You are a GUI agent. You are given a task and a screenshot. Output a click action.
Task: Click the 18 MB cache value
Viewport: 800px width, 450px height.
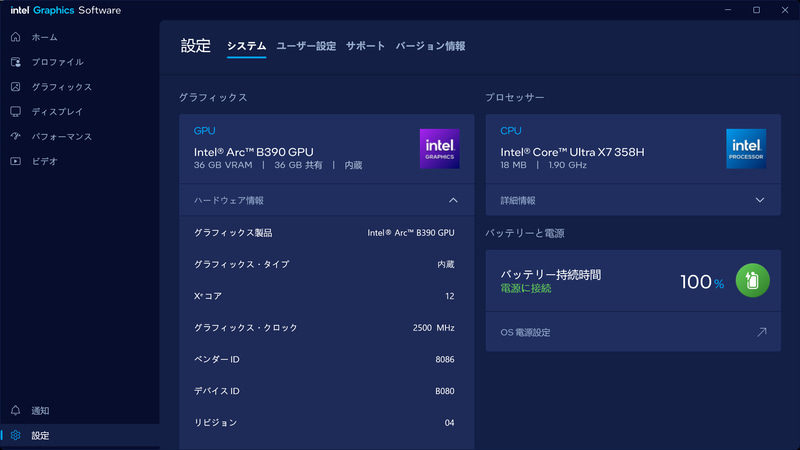(x=513, y=165)
